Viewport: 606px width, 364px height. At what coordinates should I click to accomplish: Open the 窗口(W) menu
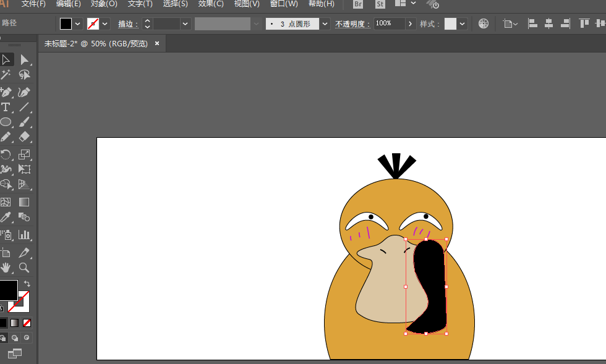coord(284,4)
